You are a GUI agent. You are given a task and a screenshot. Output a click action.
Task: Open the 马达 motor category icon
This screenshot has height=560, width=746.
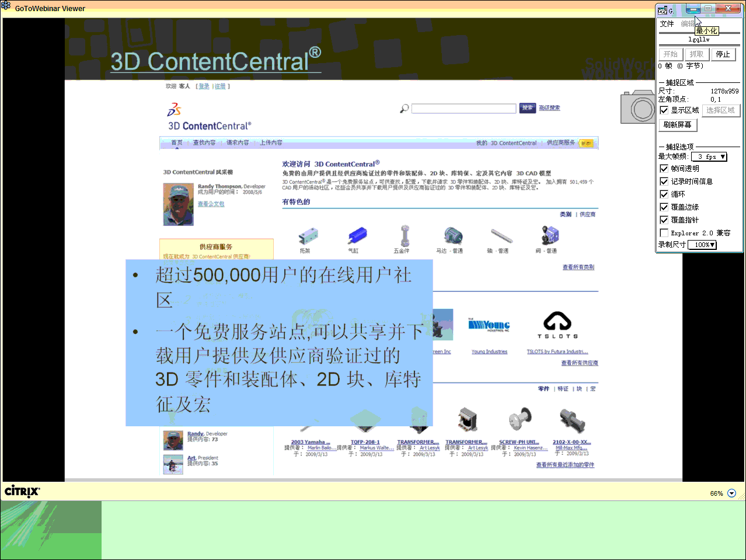click(453, 235)
